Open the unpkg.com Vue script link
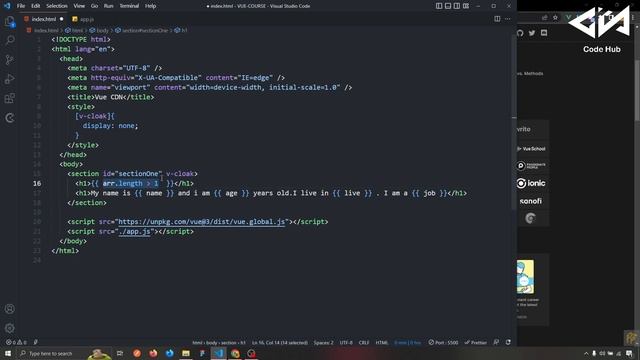The image size is (640, 360). click(x=201, y=222)
